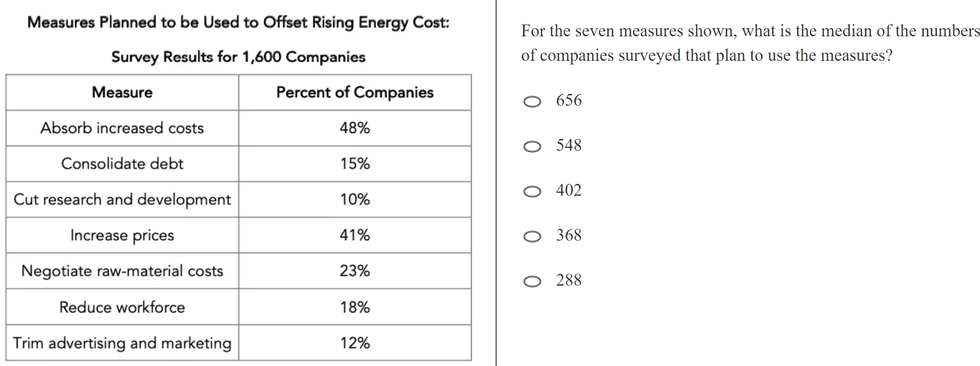
Task: Click the Trim advertising and marketing cell
Action: coord(122,343)
